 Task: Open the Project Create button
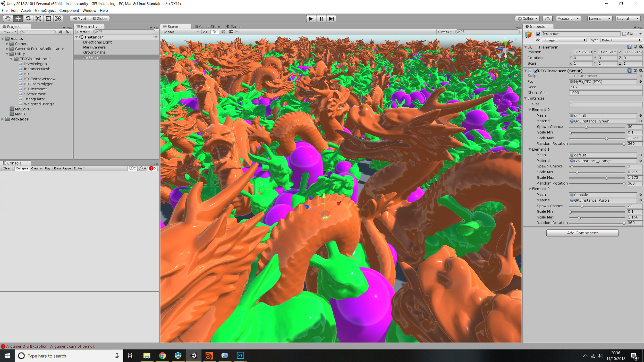pyautogui.click(x=10, y=32)
